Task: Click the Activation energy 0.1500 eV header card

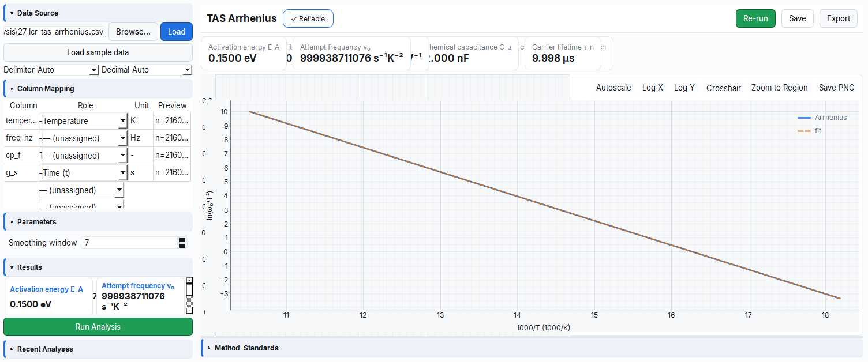Action: pos(244,54)
